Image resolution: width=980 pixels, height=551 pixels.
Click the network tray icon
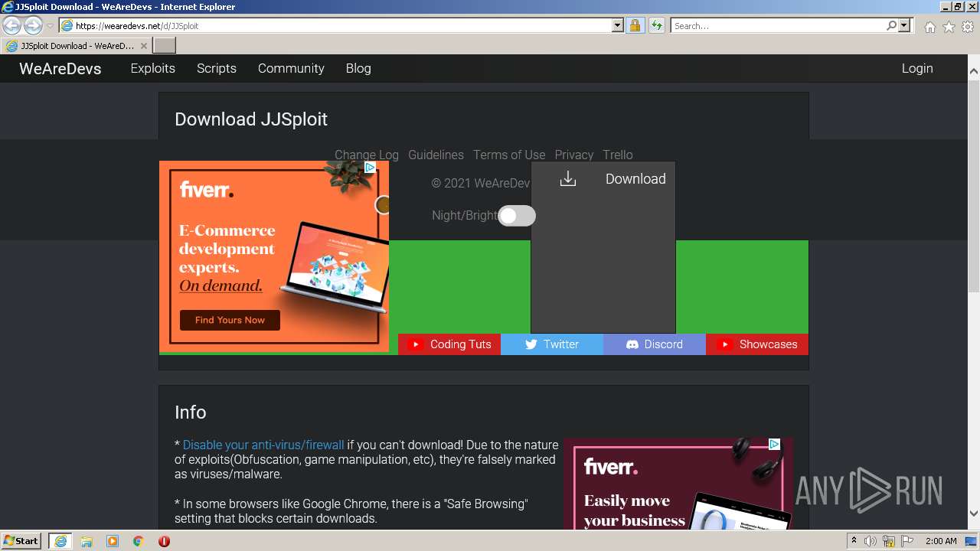[889, 541]
